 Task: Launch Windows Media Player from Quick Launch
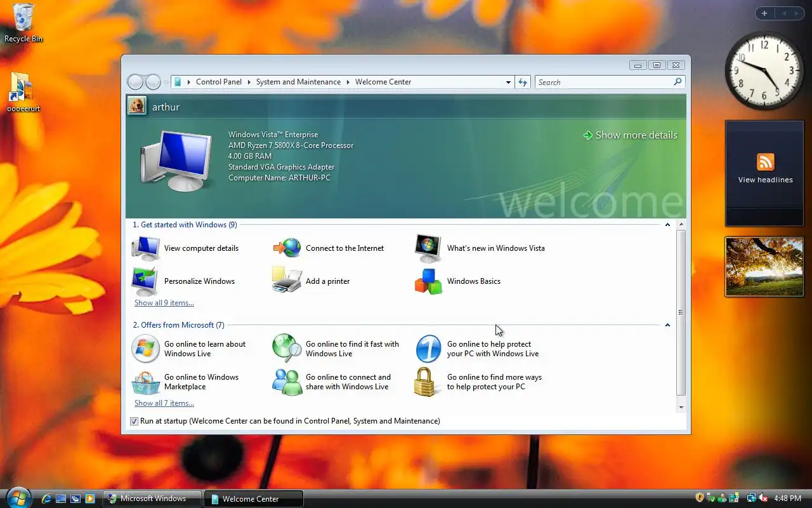90,498
